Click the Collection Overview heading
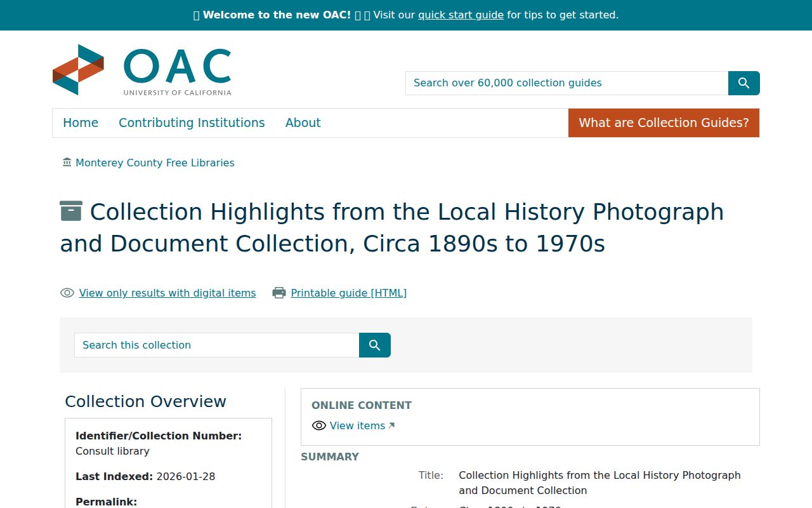This screenshot has height=508, width=812. (145, 401)
